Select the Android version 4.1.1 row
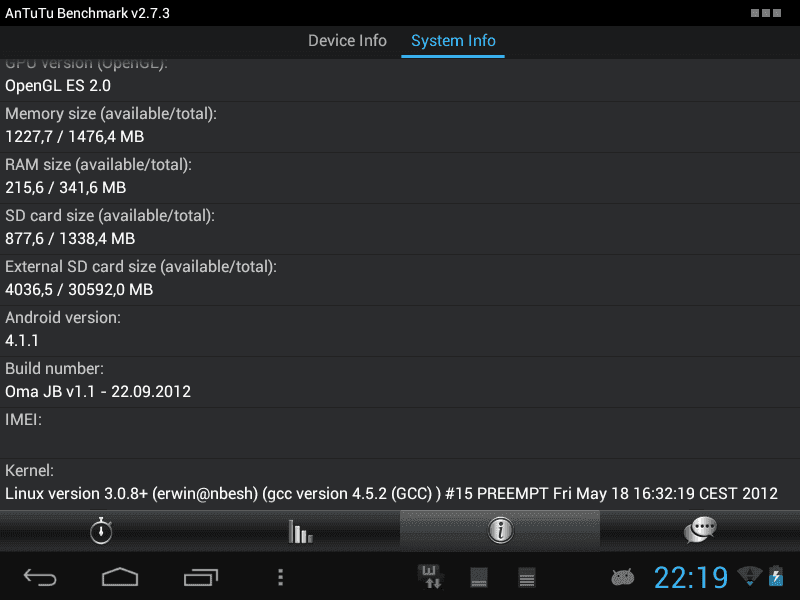The image size is (800, 600). (x=400, y=331)
